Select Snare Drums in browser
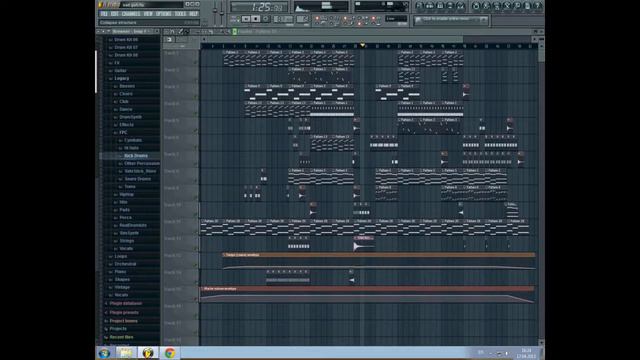640x360 pixels. (x=138, y=179)
